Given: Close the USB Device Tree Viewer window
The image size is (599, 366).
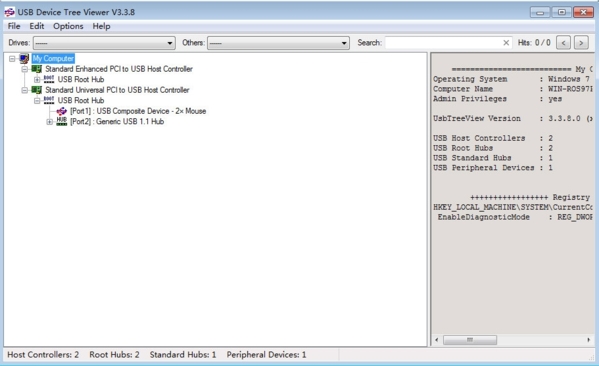Looking at the screenshot, I should tap(583, 13).
